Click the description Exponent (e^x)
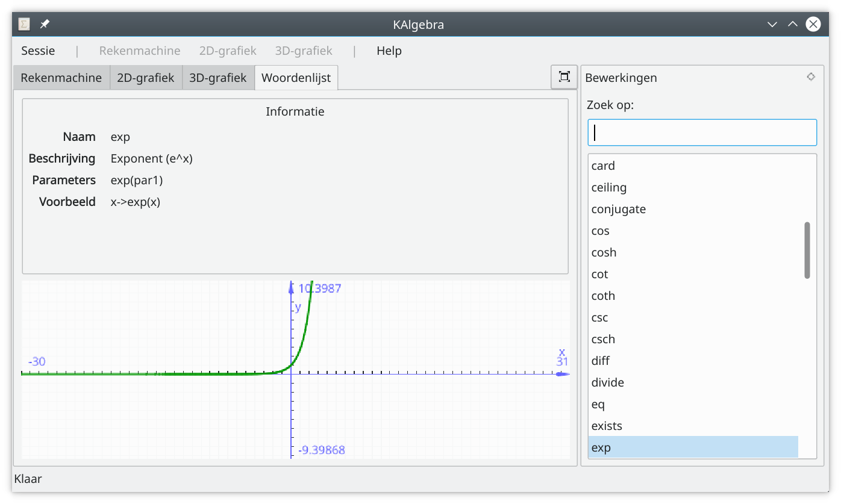This screenshot has height=504, width=841. 152,158
